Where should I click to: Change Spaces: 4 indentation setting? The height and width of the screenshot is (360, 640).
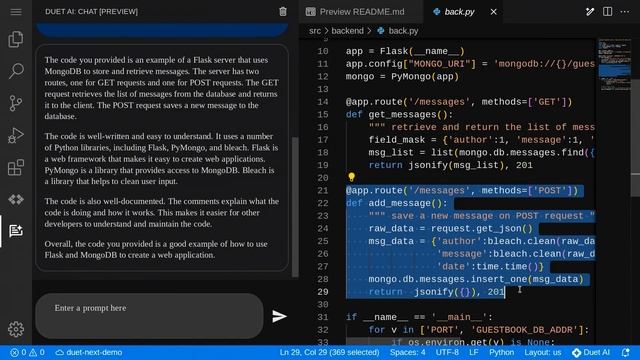pyautogui.click(x=407, y=352)
